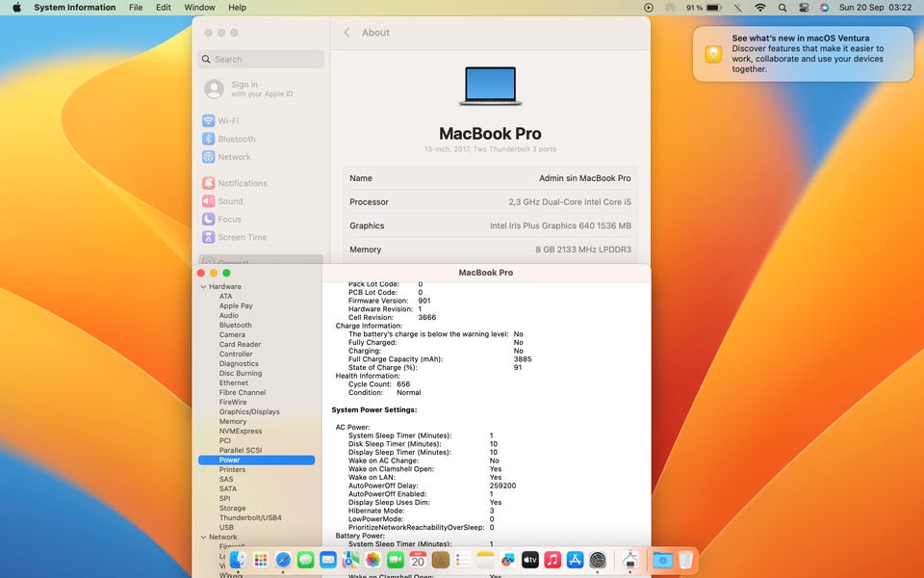Open Spotlight search in the menu bar
The width and height of the screenshot is (924, 578).
point(782,8)
